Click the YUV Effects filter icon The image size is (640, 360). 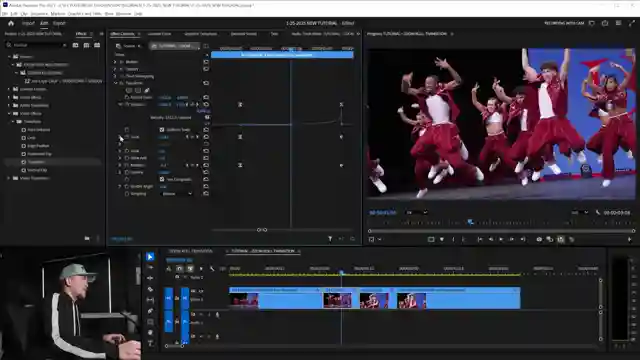pyautogui.click(x=97, y=45)
